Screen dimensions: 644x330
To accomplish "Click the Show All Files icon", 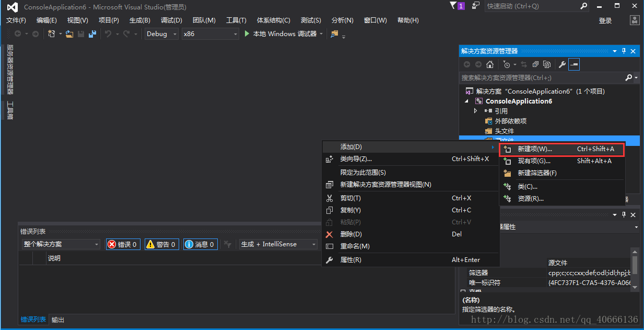I will (547, 64).
